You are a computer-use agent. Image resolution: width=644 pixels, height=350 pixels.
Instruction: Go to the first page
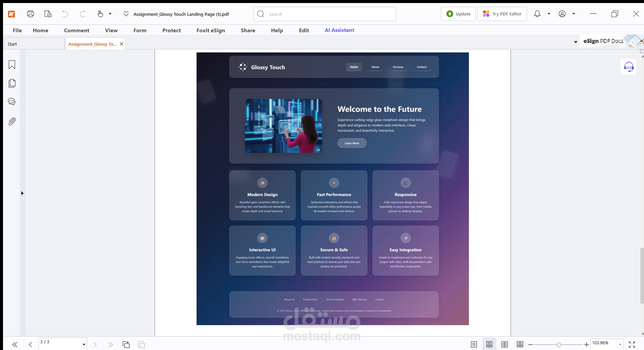coord(15,344)
